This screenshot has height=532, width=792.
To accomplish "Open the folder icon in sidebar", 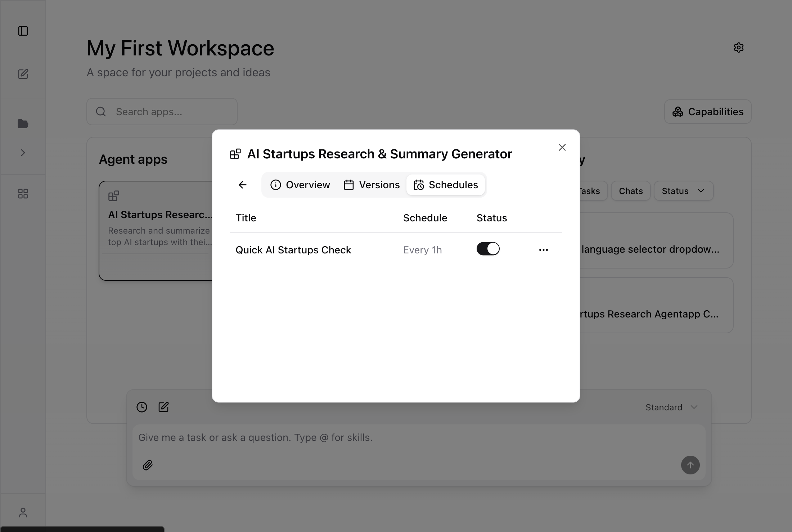I will pyautogui.click(x=23, y=124).
